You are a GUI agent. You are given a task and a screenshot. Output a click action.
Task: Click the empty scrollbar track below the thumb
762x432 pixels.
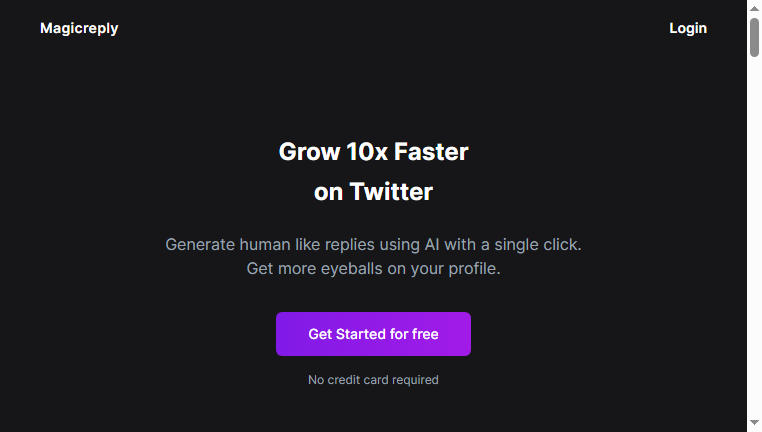click(x=754, y=237)
